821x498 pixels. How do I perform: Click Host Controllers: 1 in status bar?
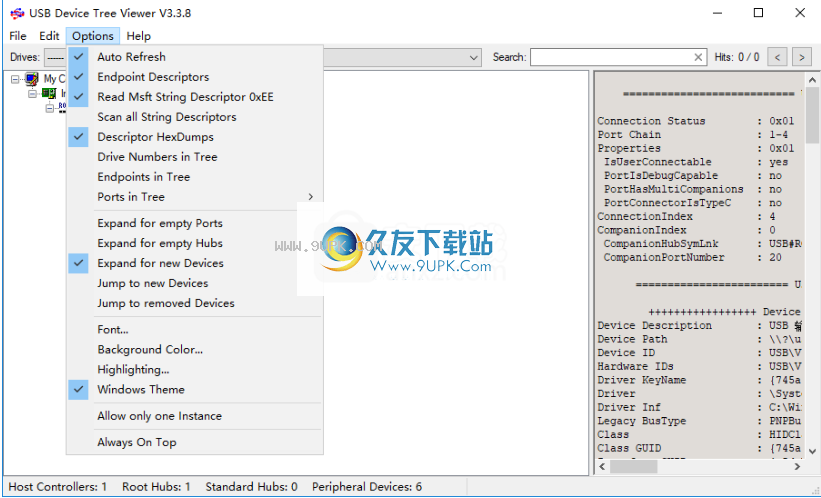click(58, 486)
